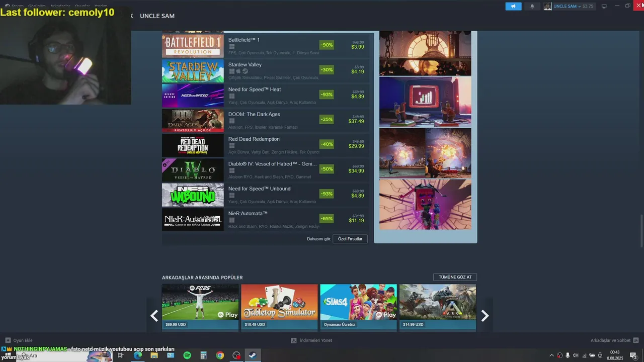Open Google Chrome from the taskbar
Screen dimensions: 644x362
[x=220, y=355]
